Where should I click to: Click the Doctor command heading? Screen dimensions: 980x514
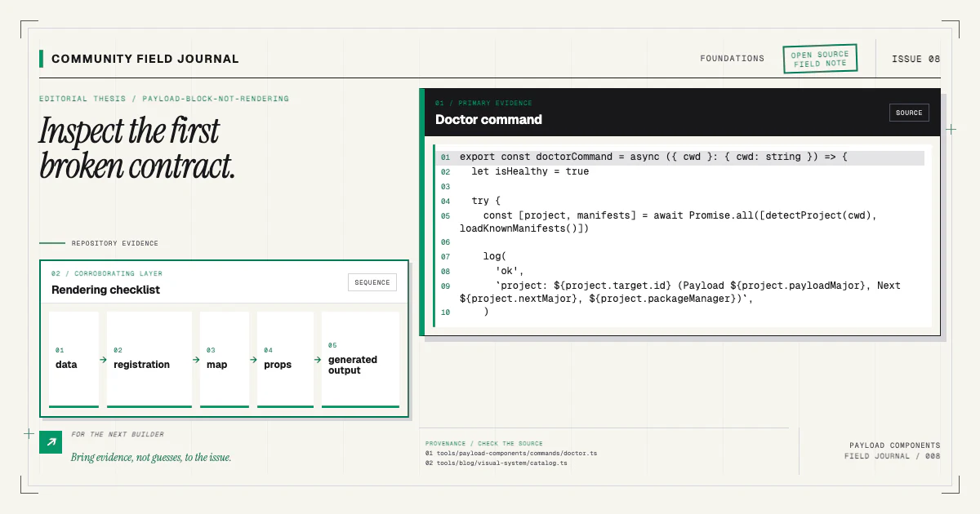(x=488, y=119)
